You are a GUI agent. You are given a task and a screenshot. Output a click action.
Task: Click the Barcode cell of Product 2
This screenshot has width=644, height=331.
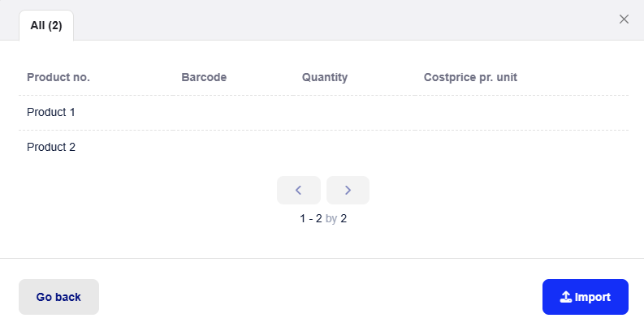pos(233,148)
